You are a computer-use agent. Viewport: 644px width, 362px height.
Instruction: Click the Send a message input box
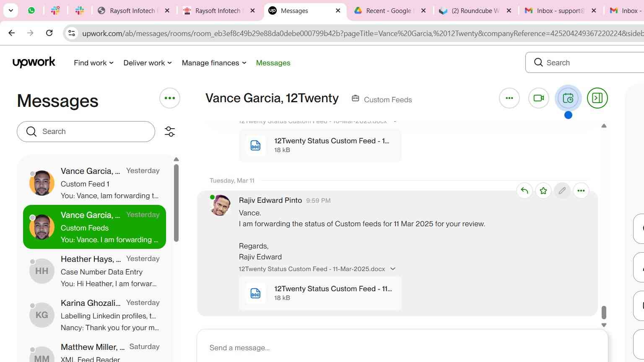[x=402, y=348]
